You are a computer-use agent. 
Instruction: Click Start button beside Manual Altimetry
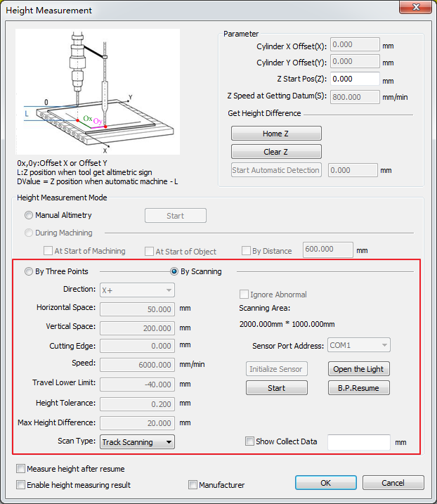coord(176,216)
